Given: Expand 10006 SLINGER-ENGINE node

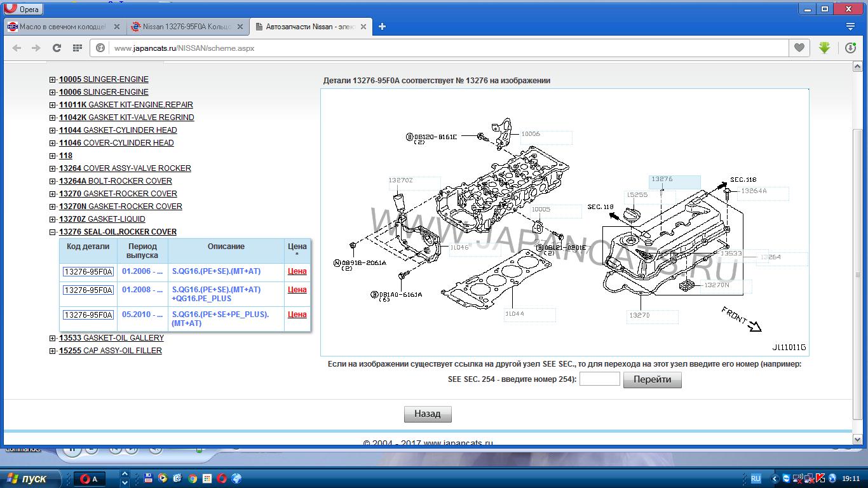Looking at the screenshot, I should pyautogui.click(x=53, y=92).
